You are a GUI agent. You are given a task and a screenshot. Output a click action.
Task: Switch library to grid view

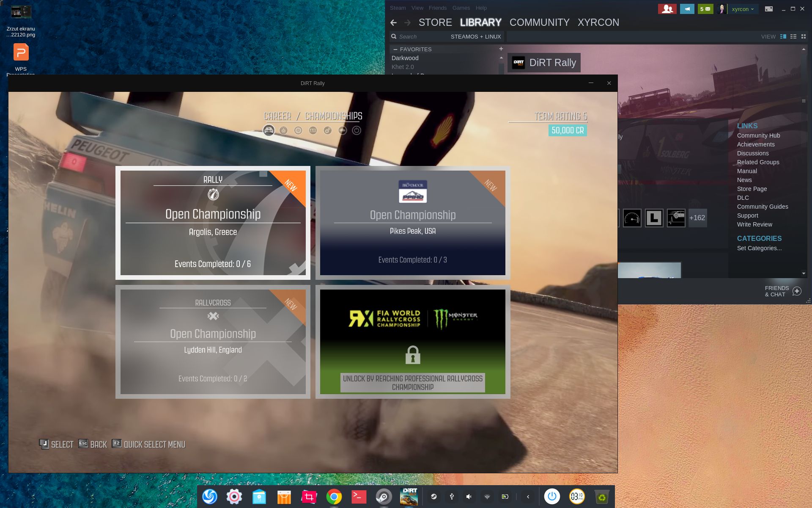click(x=804, y=36)
